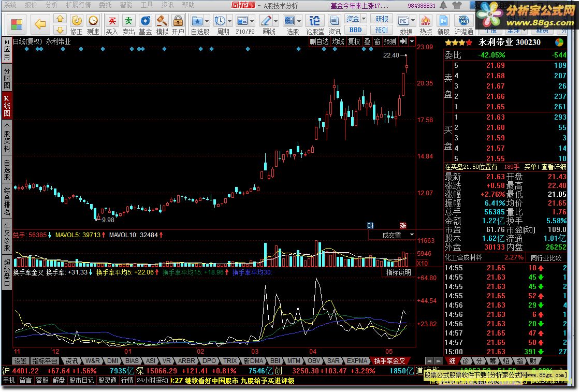
Task: Click the BBD button
Action: 355,30
